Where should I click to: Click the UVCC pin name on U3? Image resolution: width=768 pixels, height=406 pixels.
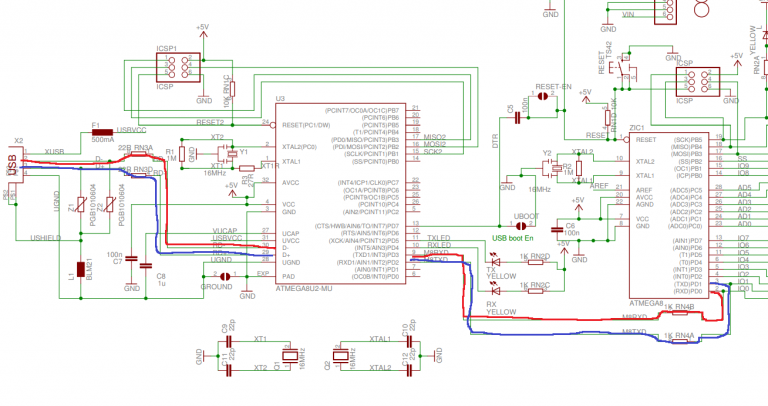(291, 240)
